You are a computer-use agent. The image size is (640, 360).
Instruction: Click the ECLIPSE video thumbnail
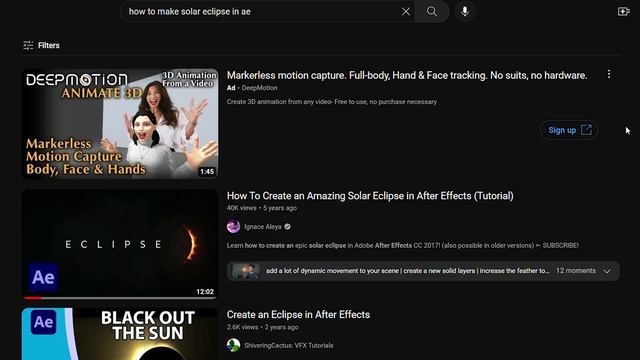coord(120,244)
